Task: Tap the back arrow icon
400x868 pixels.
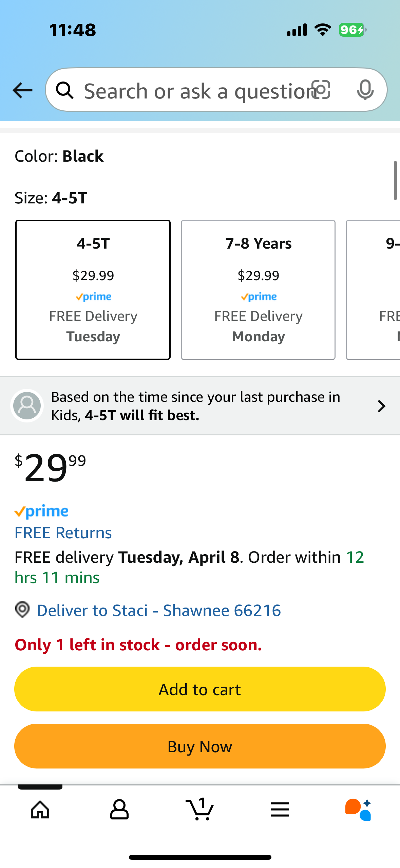Action: pyautogui.click(x=22, y=90)
